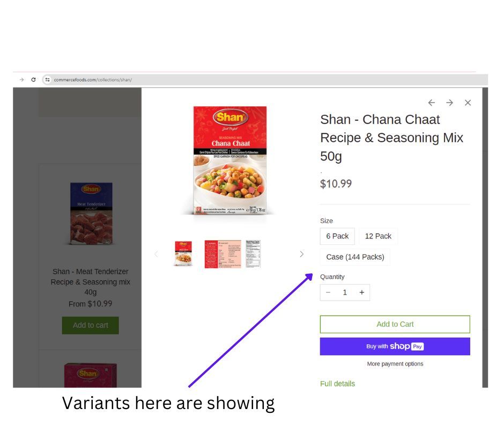Viewport: 504px width, 423px height.
Task: Open the Full details link
Action: tap(337, 384)
